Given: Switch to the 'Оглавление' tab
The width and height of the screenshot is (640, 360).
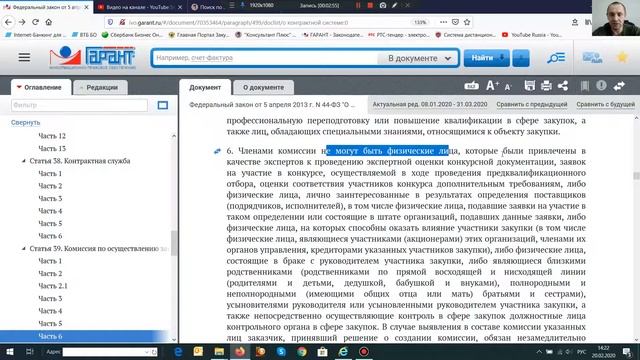Looking at the screenshot, I should click(x=40, y=87).
